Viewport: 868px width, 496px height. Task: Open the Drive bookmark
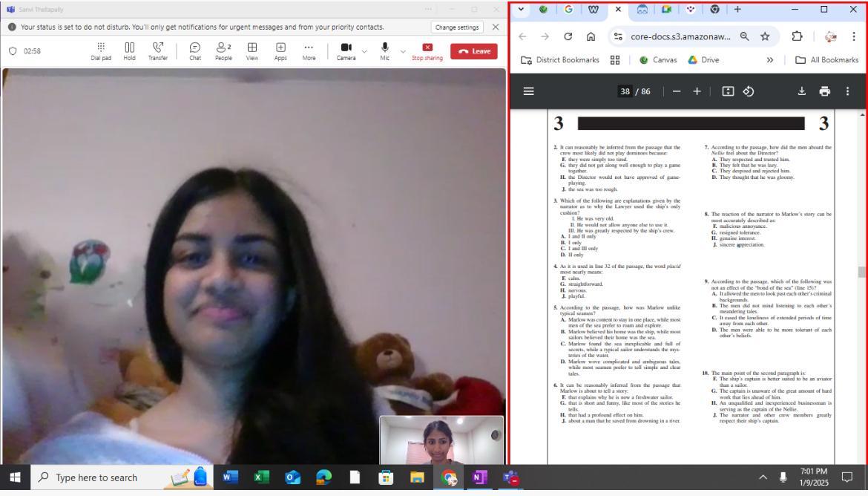click(x=703, y=60)
